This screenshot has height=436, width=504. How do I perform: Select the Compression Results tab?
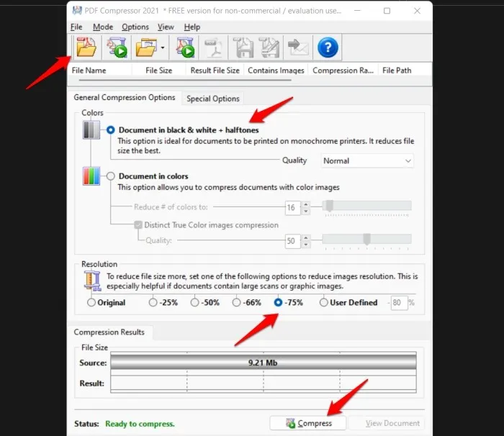tap(109, 332)
